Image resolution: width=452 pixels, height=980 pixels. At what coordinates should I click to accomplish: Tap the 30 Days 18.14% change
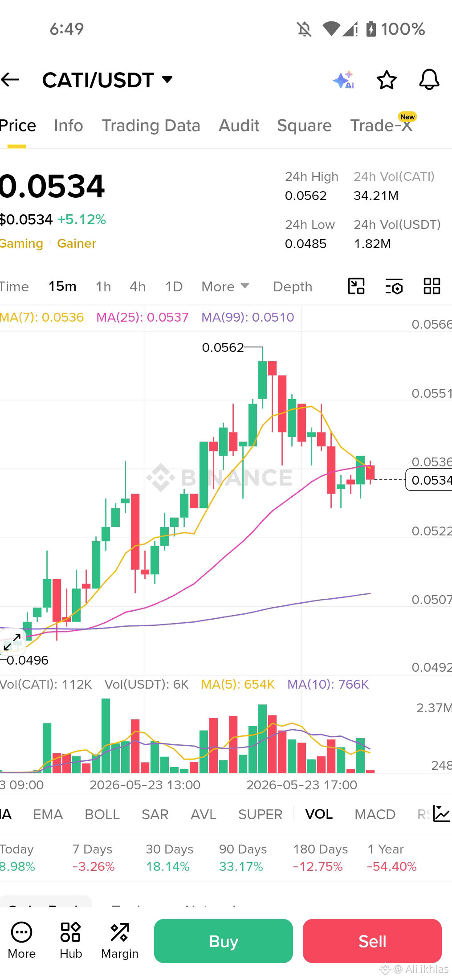coord(169,857)
